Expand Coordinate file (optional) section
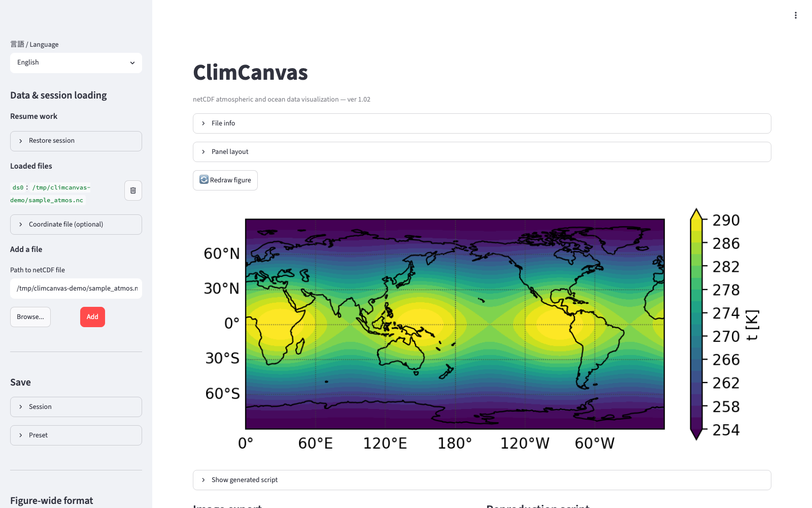The image size is (812, 508). [76, 225]
